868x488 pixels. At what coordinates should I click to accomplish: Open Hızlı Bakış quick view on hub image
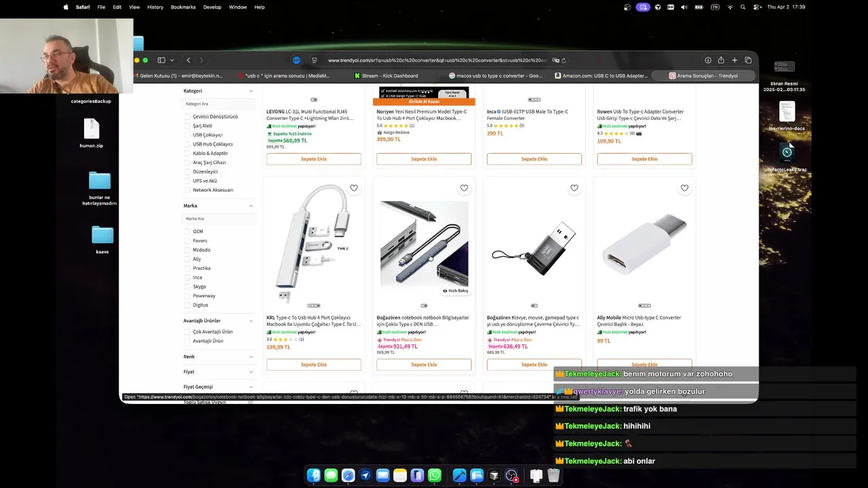coord(456,291)
